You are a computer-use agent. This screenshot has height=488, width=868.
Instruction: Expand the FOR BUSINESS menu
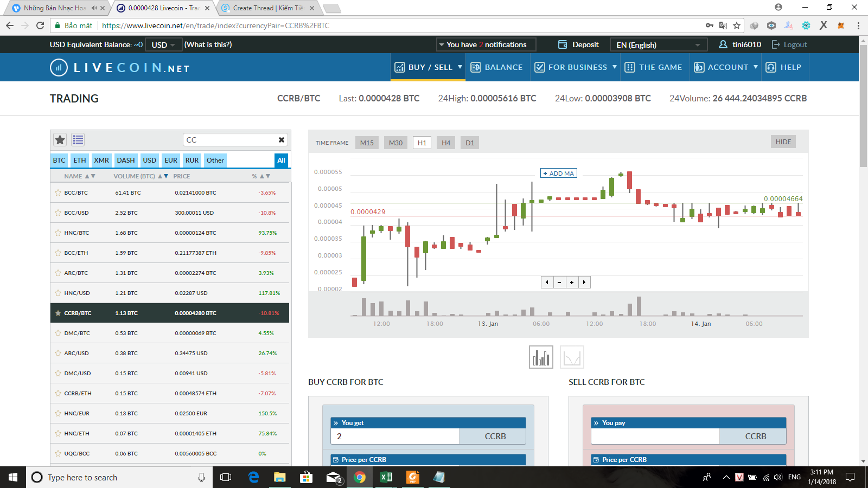(x=576, y=67)
